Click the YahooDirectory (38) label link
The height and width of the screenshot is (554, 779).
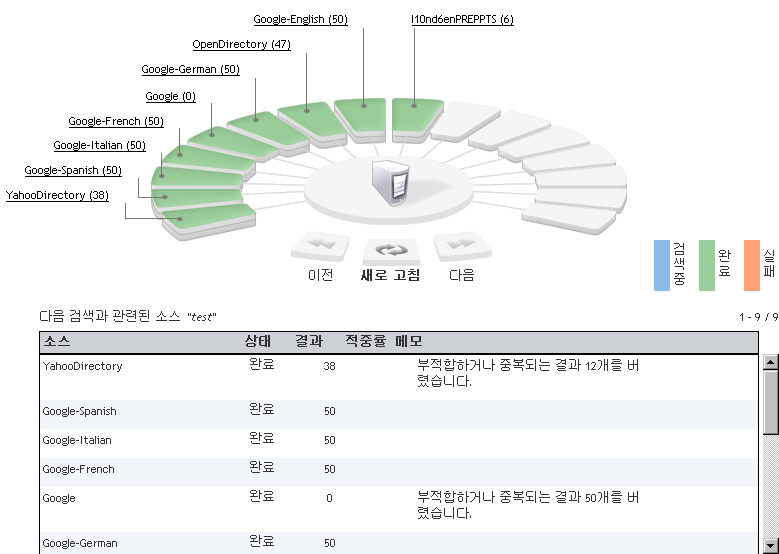click(57, 196)
